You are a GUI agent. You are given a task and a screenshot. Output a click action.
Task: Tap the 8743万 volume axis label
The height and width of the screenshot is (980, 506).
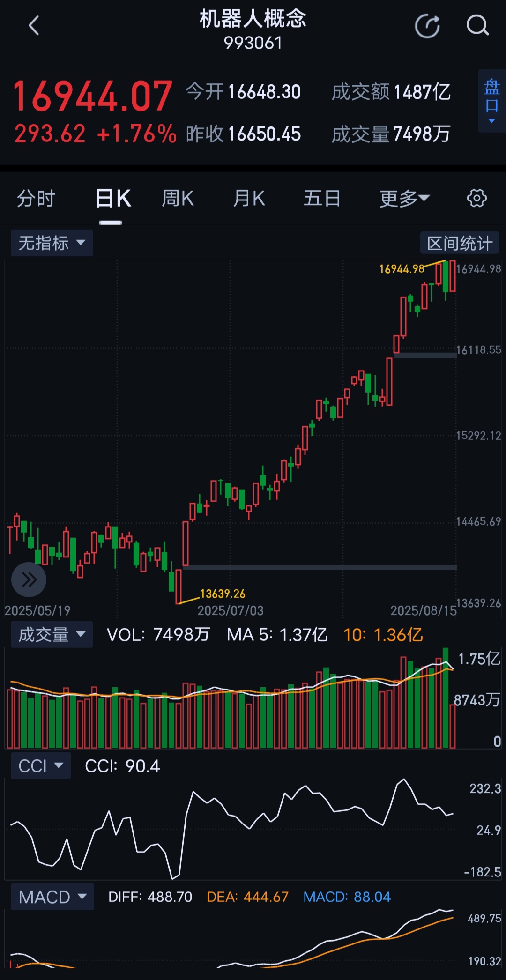point(477,700)
